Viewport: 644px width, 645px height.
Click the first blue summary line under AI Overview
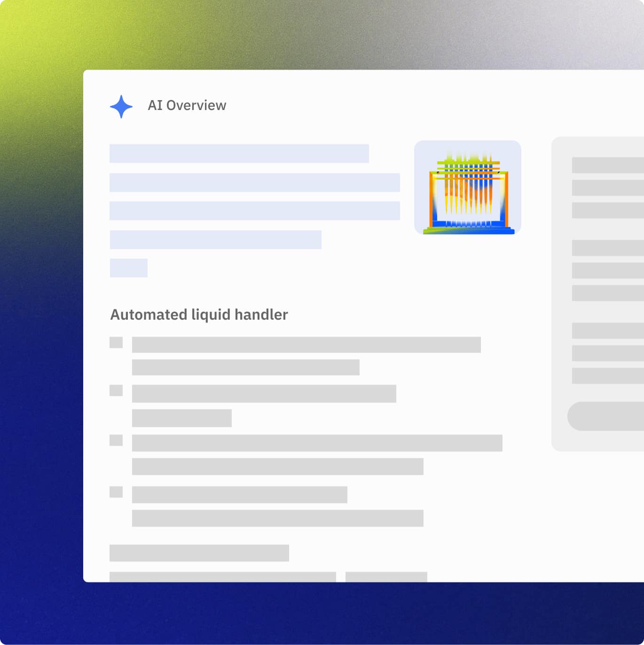239,153
